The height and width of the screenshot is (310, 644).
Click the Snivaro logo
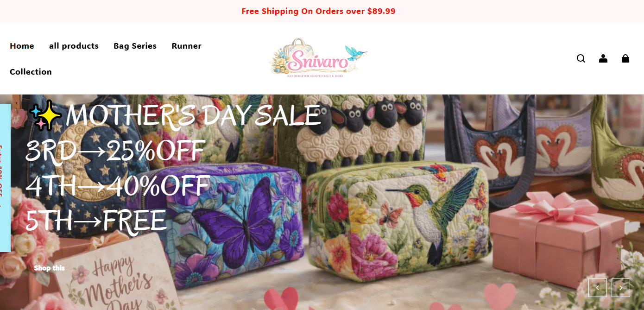coord(318,58)
